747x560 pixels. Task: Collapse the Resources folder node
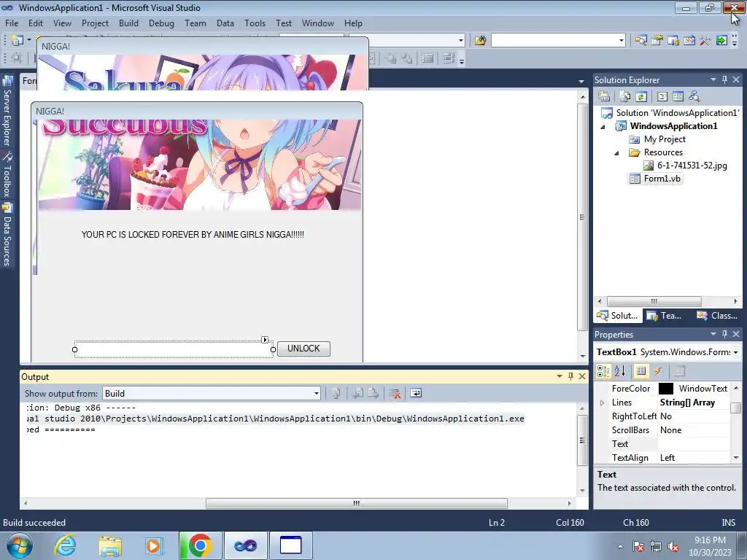(x=616, y=153)
